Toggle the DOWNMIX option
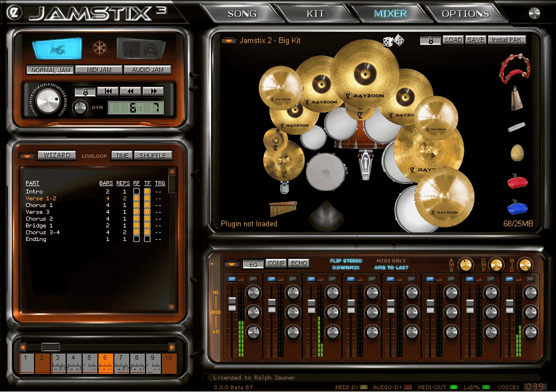 coord(346,268)
